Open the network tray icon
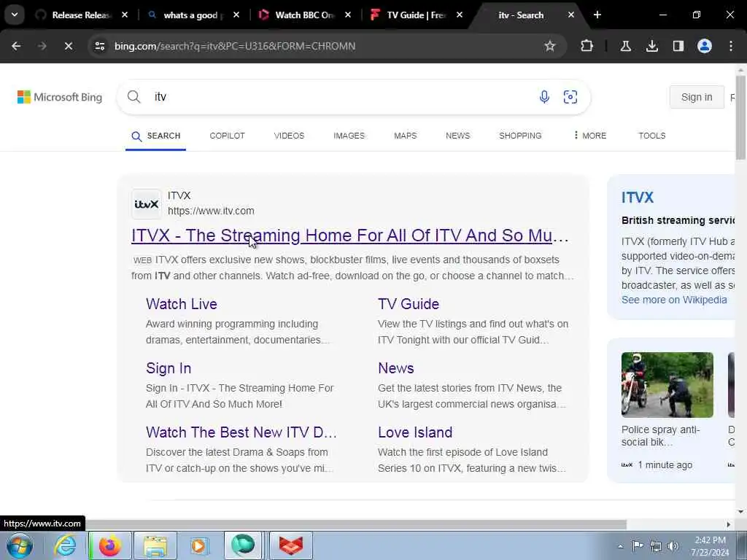This screenshot has height=560, width=747. pyautogui.click(x=656, y=546)
